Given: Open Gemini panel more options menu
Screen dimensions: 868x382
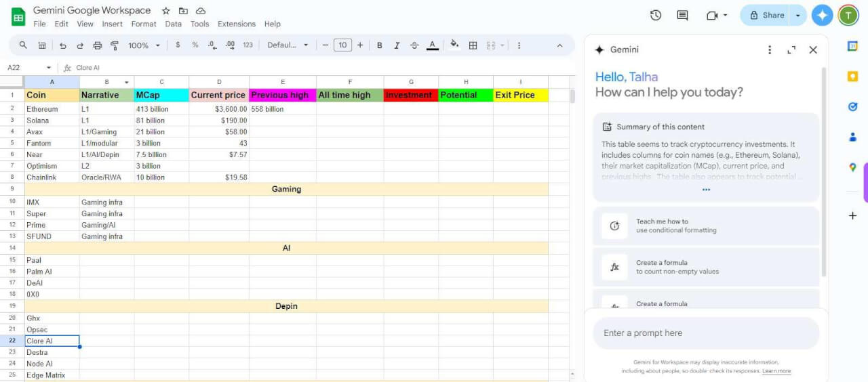Looking at the screenshot, I should tap(770, 49).
